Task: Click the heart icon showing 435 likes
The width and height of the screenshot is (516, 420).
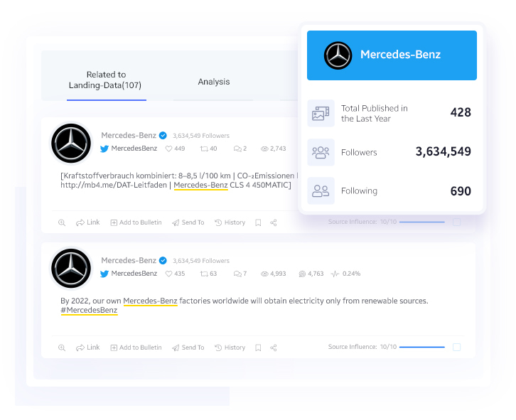Action: point(169,274)
